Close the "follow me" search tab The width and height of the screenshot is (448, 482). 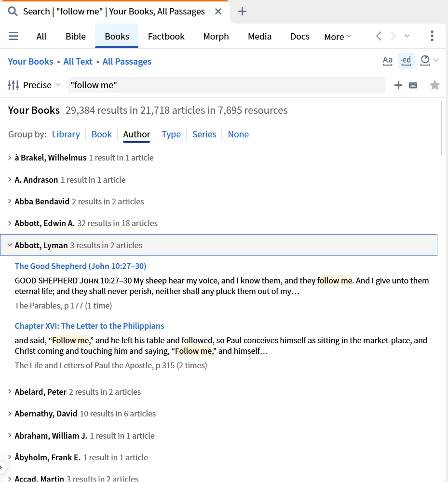tap(218, 12)
